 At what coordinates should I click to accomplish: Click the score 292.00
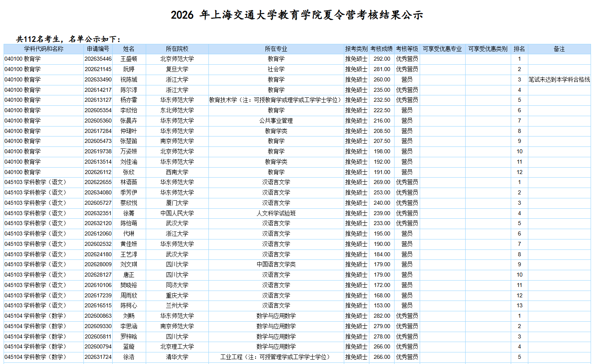pos(382,59)
